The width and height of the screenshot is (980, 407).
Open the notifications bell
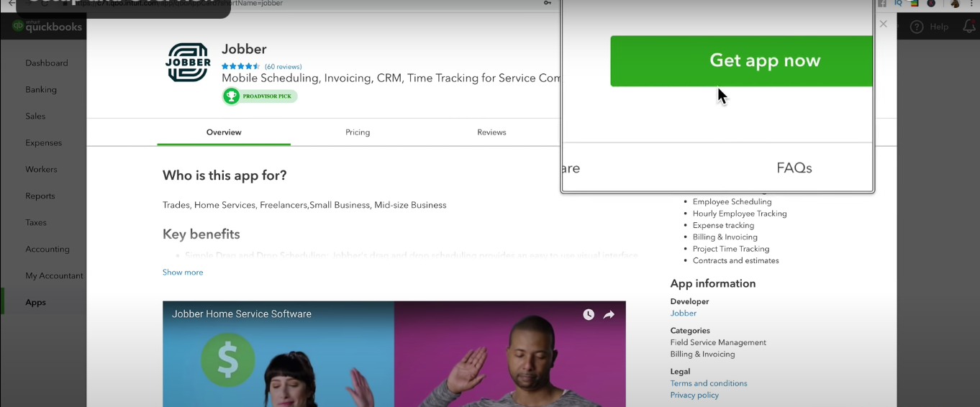coord(969,27)
